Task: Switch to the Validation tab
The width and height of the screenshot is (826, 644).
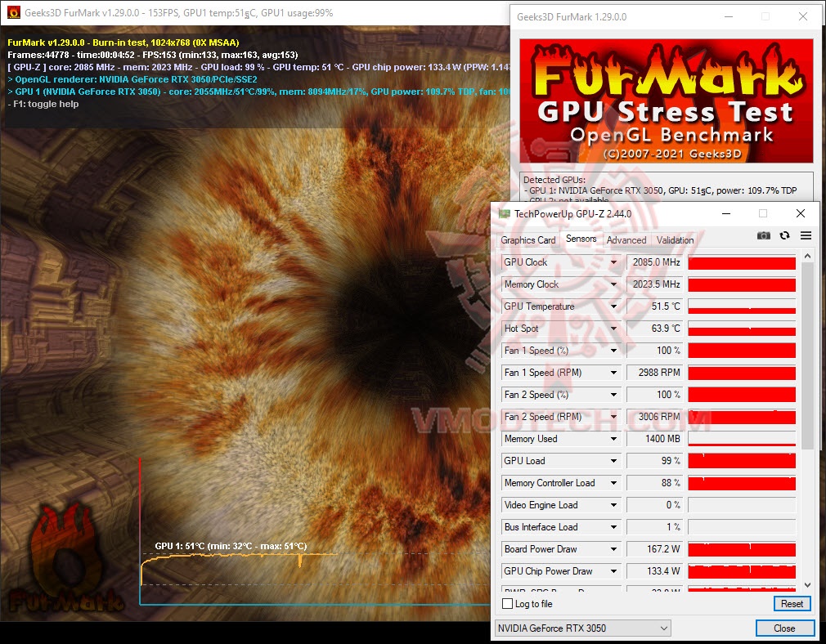Action: point(674,239)
